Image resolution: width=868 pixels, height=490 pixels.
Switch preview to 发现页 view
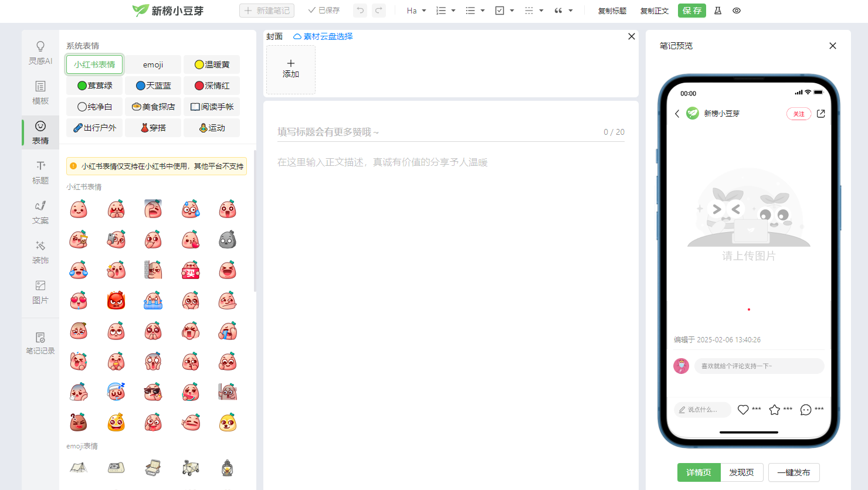[742, 472]
